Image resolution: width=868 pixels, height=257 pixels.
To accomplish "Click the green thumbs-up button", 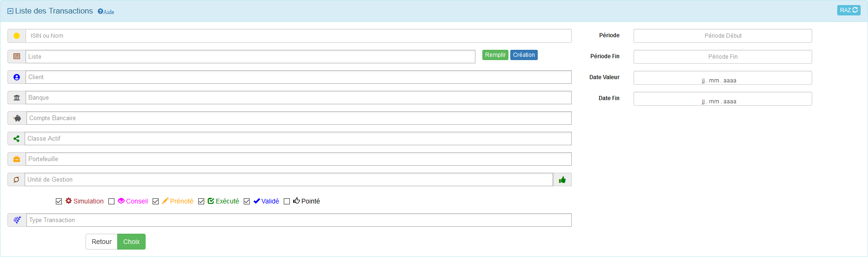I will 562,180.
